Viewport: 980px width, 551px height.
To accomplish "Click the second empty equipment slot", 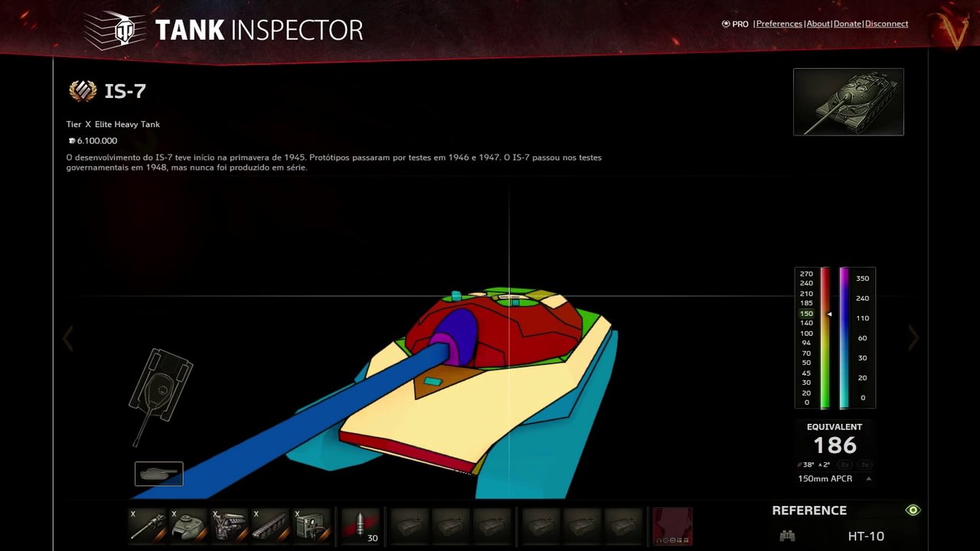I will 450,527.
